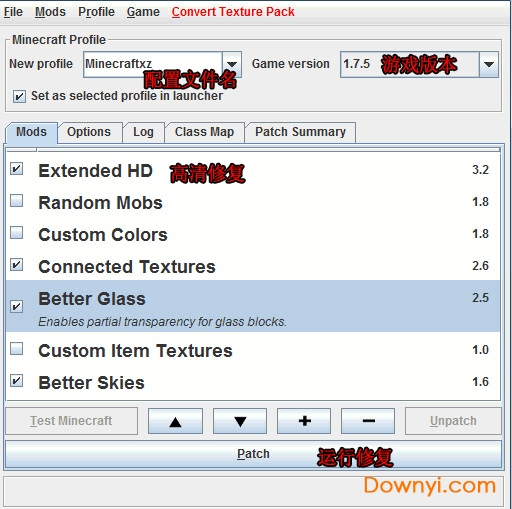512x509 pixels.
Task: Enable Custom Item Textures checkbox
Action: click(16, 349)
